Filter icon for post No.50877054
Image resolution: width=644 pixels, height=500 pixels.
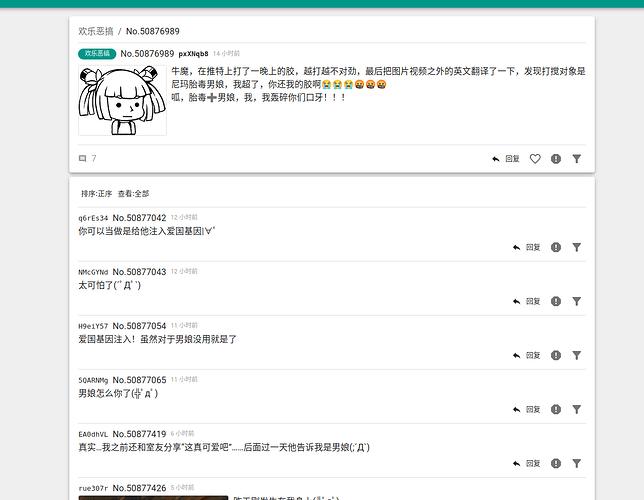coord(577,355)
